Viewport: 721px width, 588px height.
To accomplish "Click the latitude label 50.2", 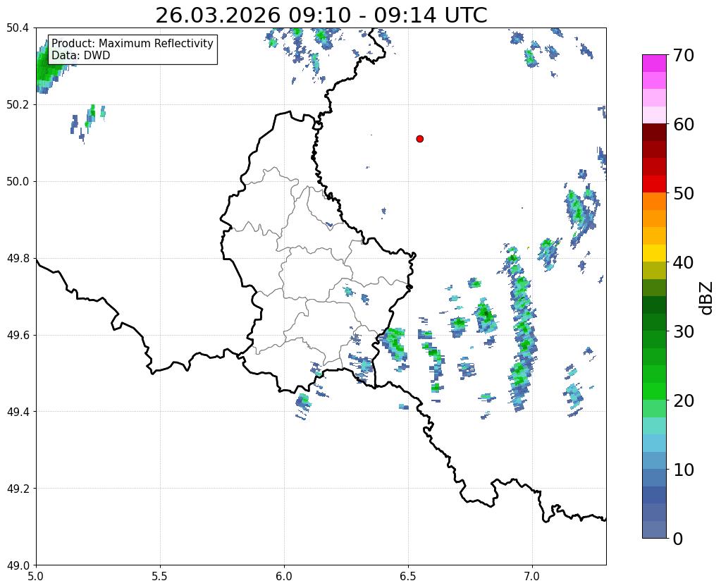I will [x=18, y=105].
